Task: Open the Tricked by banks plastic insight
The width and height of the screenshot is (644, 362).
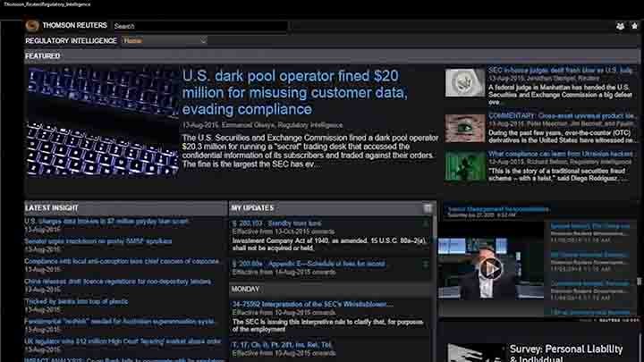Action: pos(76,302)
